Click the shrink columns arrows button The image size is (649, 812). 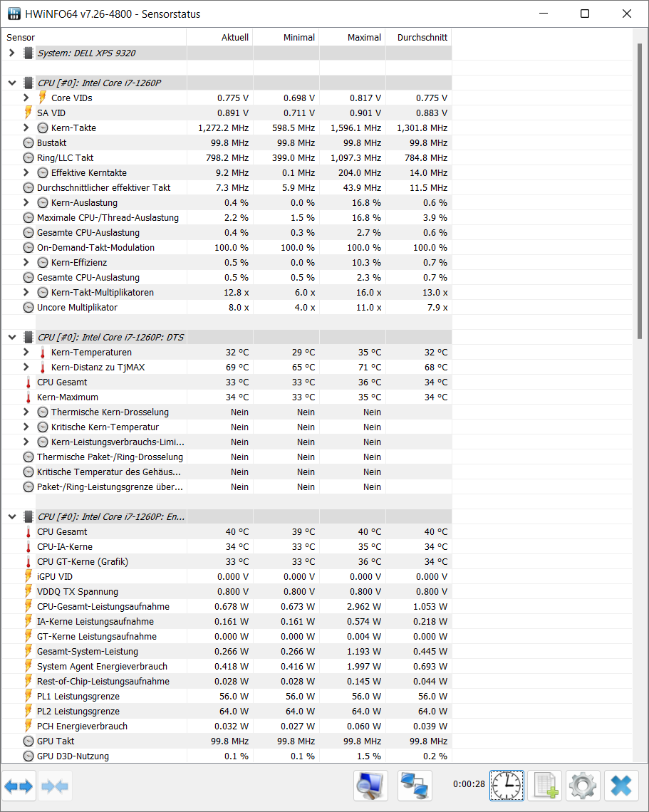pos(55,786)
